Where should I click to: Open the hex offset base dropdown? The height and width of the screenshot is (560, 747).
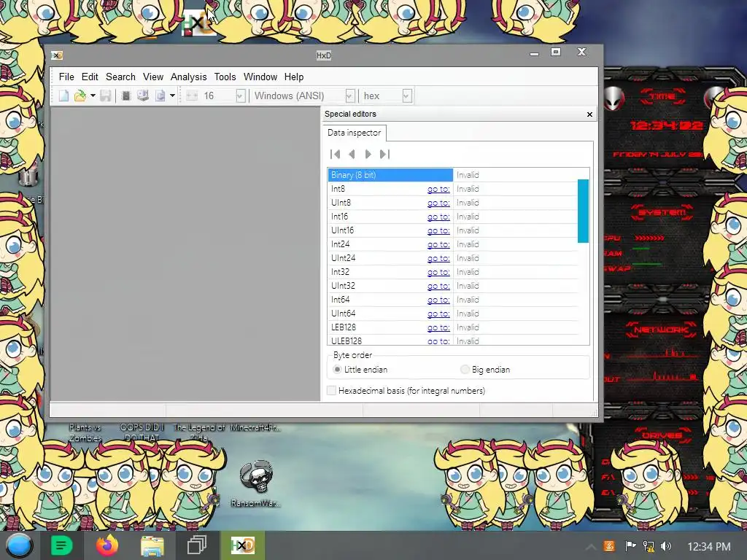point(406,96)
